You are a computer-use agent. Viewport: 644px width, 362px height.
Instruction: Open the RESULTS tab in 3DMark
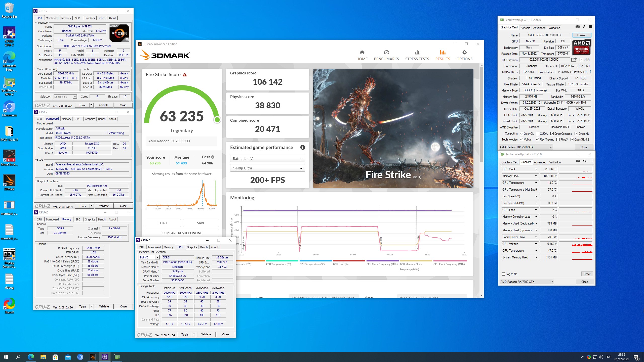click(x=442, y=55)
